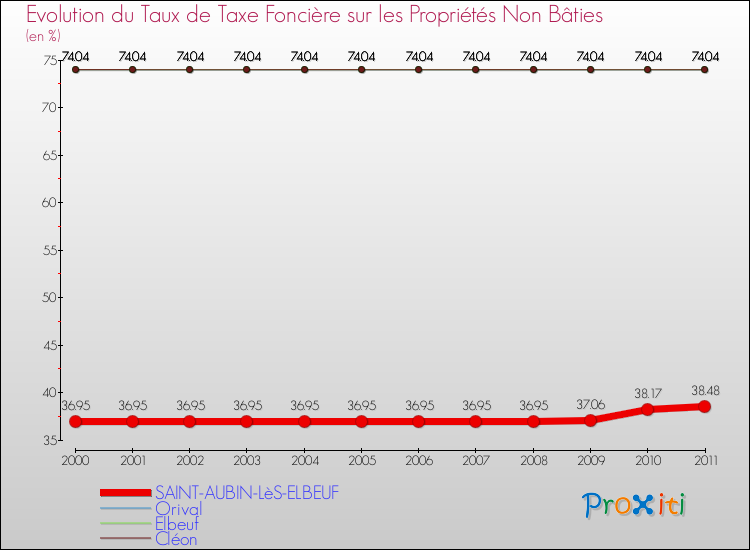Click the Cléon legend label
Image resolution: width=750 pixels, height=550 pixels.
[176, 539]
